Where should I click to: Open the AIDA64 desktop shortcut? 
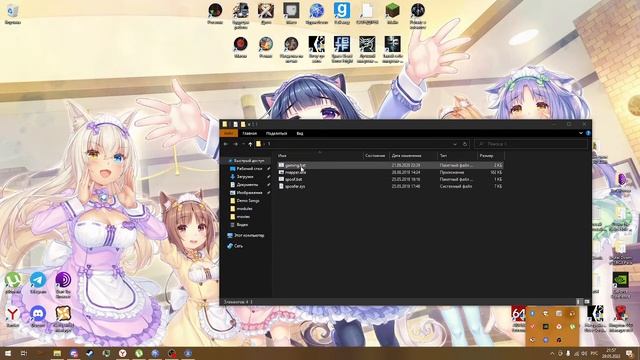click(518, 318)
